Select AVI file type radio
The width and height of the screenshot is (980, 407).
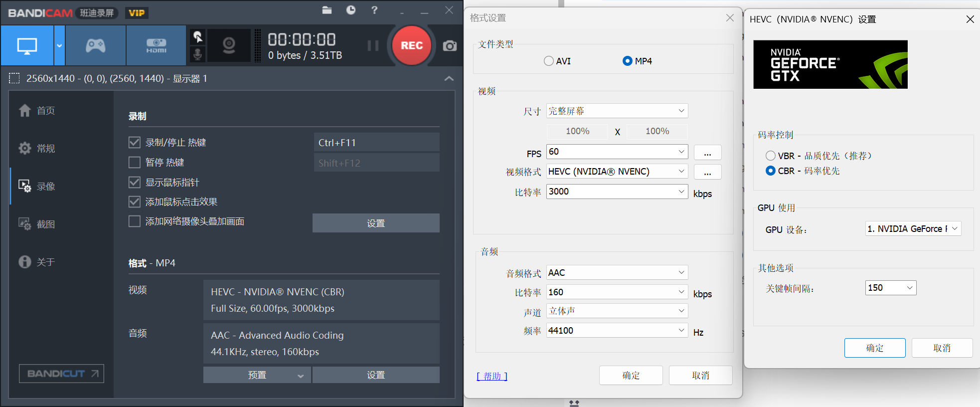tap(549, 61)
